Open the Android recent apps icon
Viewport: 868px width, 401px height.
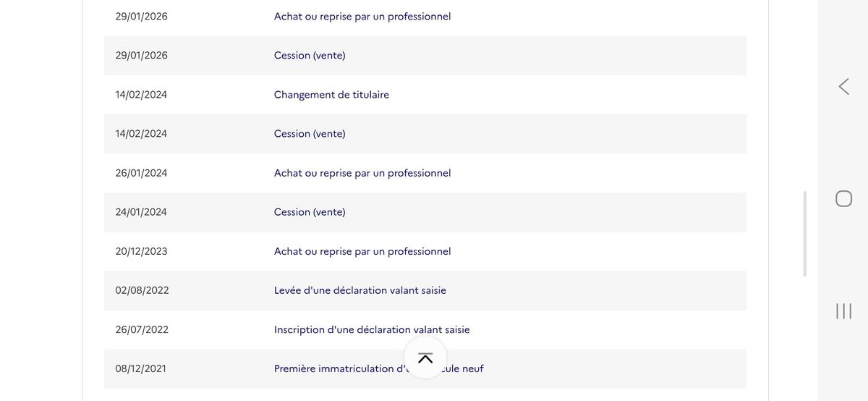tap(843, 311)
